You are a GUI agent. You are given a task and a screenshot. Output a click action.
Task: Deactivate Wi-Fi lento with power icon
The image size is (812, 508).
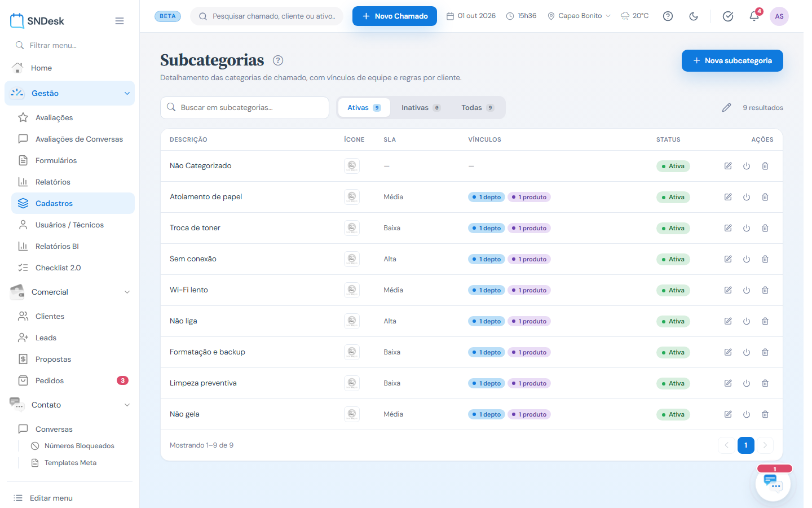tap(747, 290)
